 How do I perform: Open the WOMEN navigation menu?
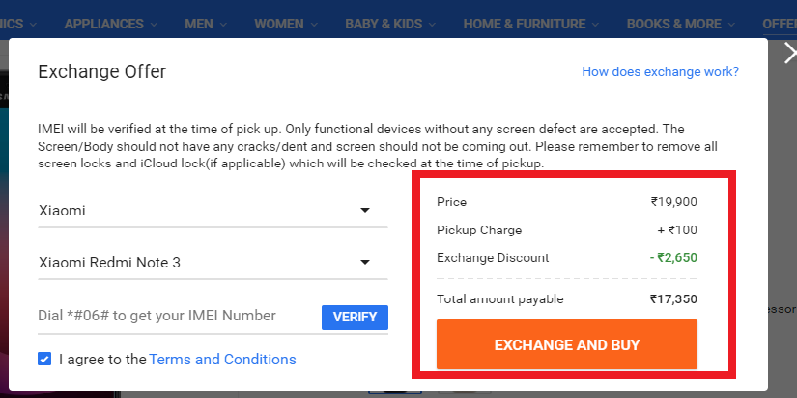coord(286,24)
